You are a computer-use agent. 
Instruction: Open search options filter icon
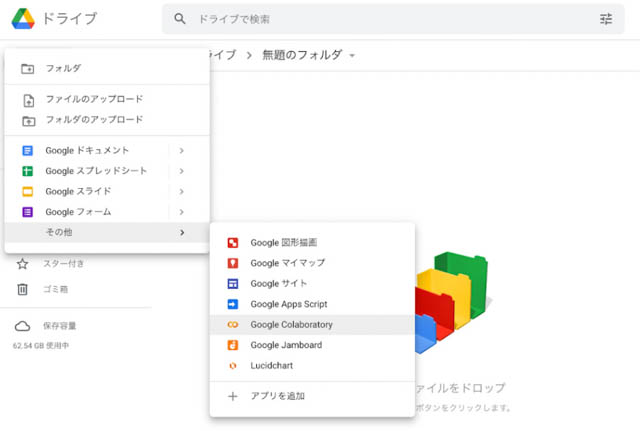click(x=606, y=19)
